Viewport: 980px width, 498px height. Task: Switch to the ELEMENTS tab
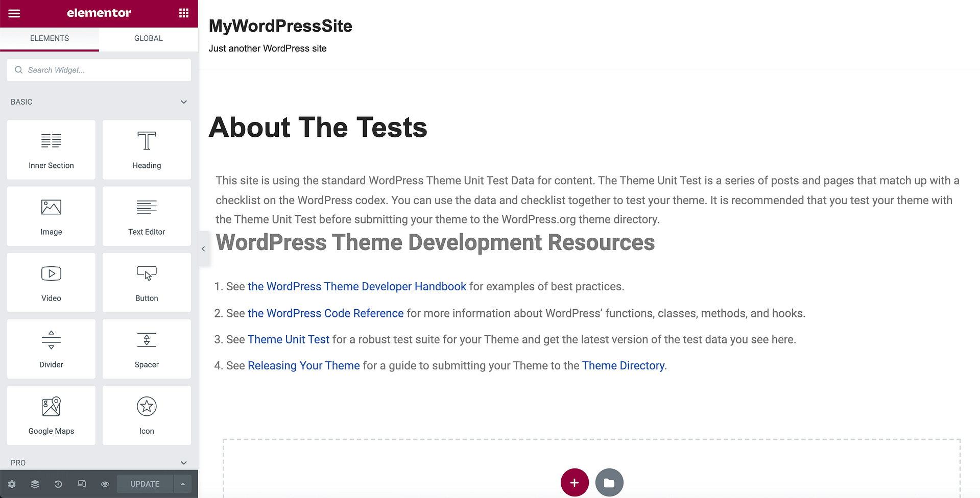click(49, 38)
